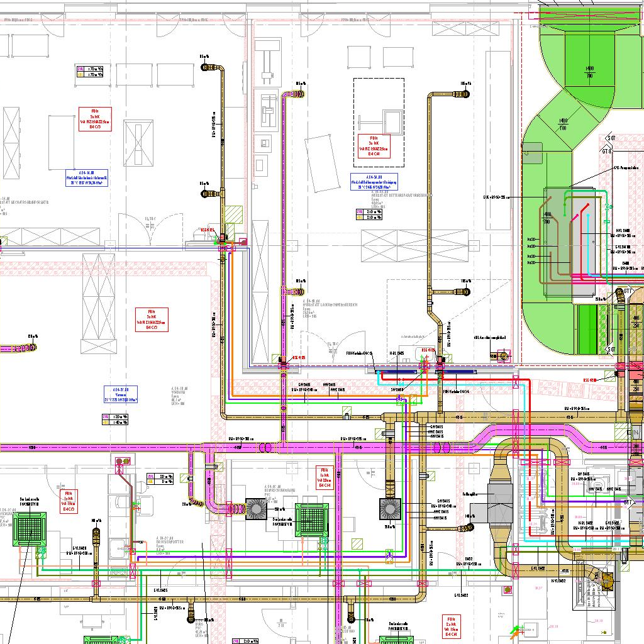Screen dimensions: 644x644
Task: Select the upper 1400/700 dimension on the green duct
Action: click(x=589, y=71)
